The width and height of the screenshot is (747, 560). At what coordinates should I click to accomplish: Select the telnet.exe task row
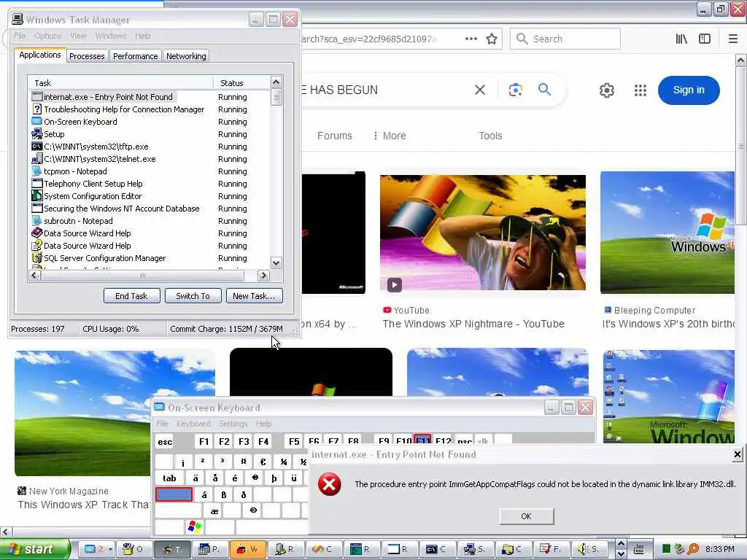pos(150,159)
